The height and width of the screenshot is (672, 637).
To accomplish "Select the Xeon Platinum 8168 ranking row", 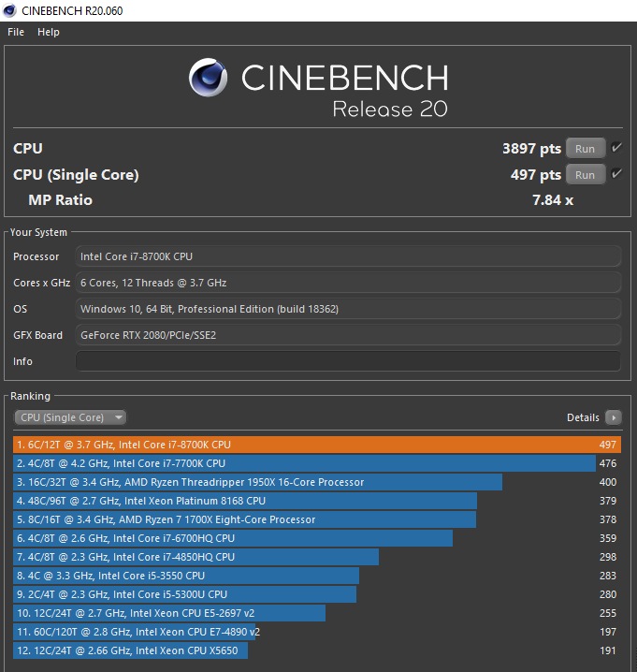I will tap(317, 501).
